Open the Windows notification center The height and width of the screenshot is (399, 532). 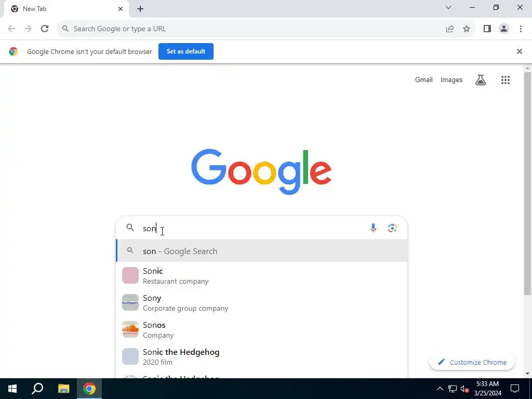pyautogui.click(x=515, y=389)
